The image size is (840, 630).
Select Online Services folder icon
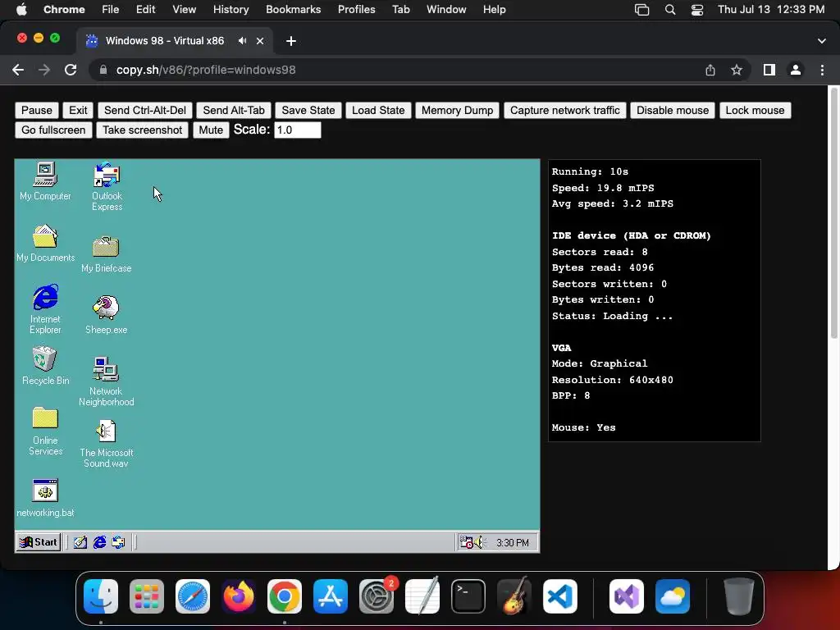(45, 431)
